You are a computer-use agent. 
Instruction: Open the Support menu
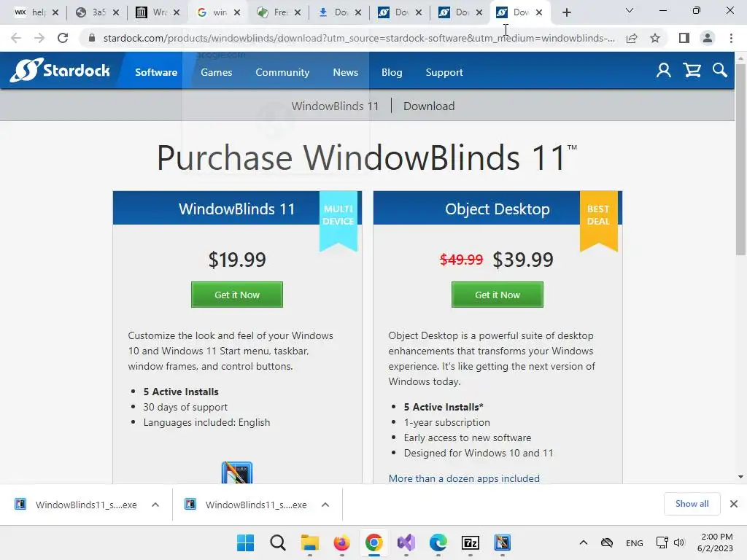444,72
